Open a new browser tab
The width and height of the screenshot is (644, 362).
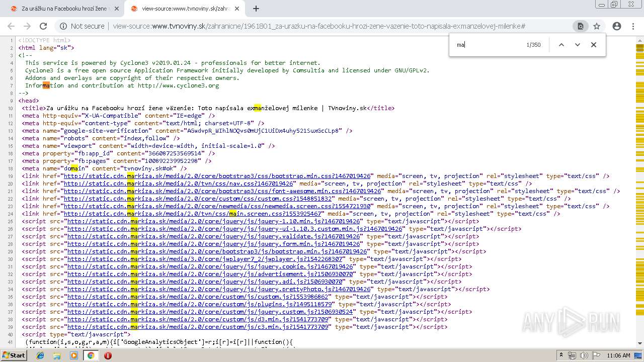click(x=256, y=9)
